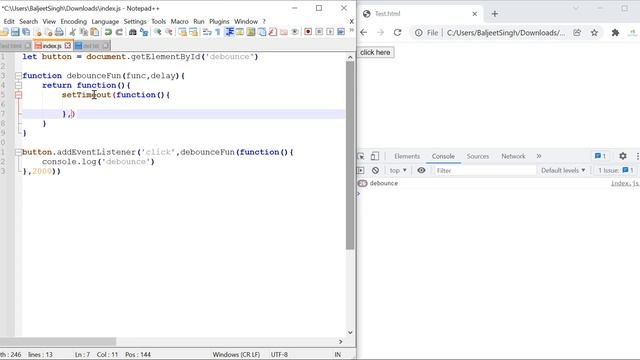Open the Document Map panel icon
Image resolution: width=640 pixels, height=360 pixels.
251,32
